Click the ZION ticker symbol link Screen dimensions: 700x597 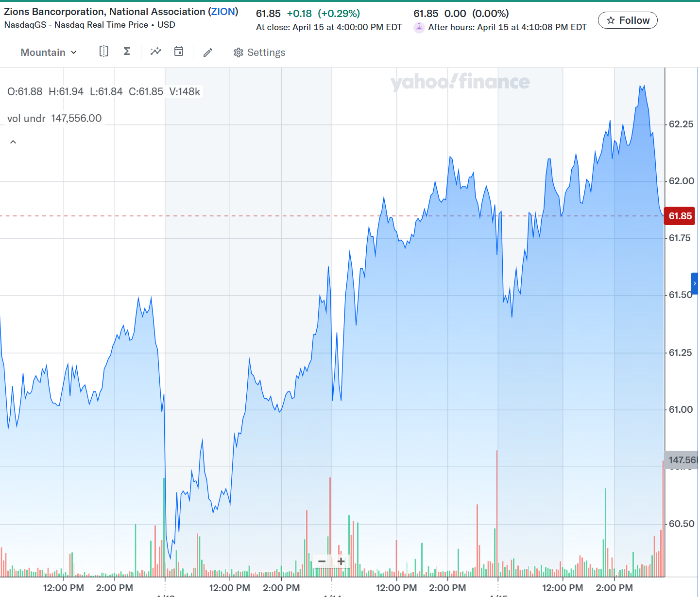223,12
